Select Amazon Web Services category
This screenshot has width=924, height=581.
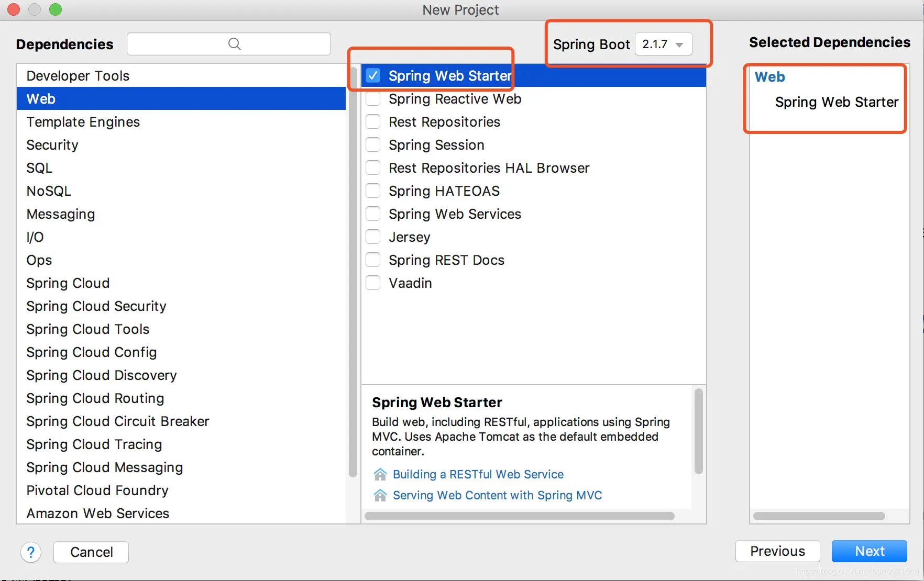click(x=181, y=513)
